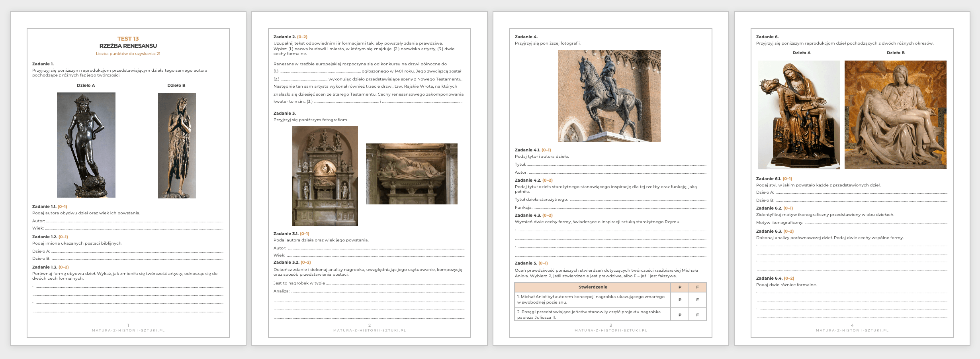Image resolution: width=980 pixels, height=359 pixels.
Task: Mark F for the statement about Juliusz II's tomb
Action: [697, 315]
